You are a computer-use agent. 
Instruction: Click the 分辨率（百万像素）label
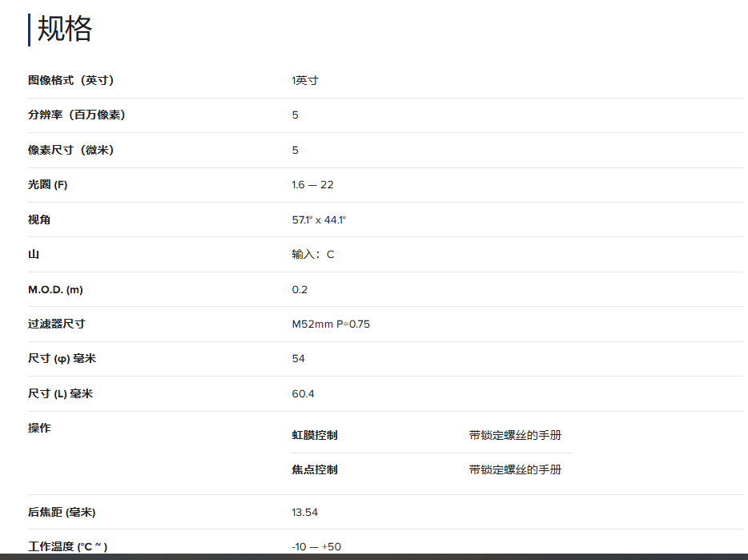pyautogui.click(x=76, y=115)
